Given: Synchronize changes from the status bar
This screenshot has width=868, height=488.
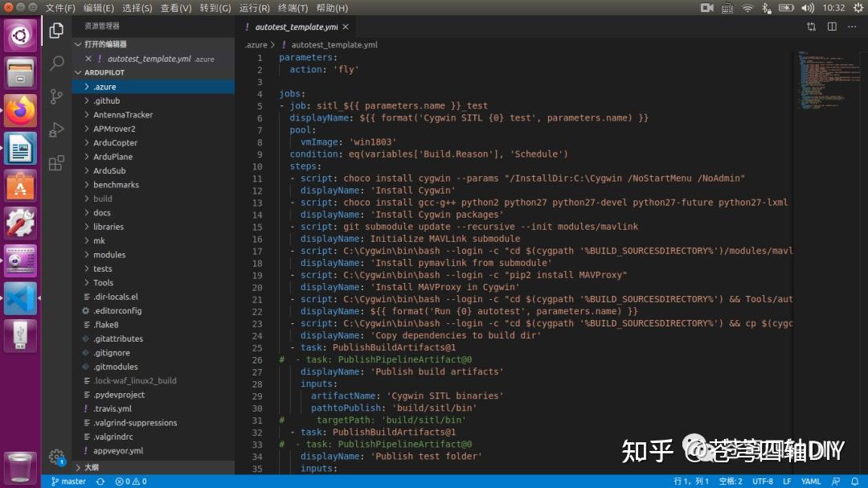Looking at the screenshot, I should (x=100, y=482).
